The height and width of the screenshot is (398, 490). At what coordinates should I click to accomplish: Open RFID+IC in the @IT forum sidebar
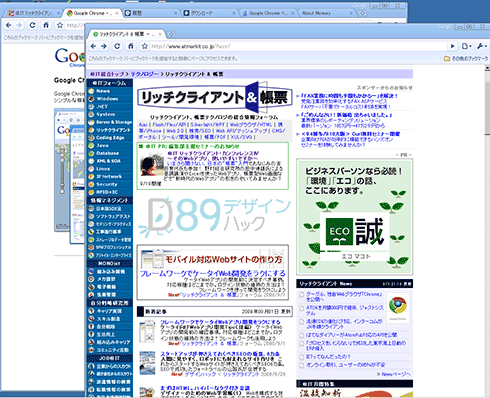pyautogui.click(x=107, y=192)
